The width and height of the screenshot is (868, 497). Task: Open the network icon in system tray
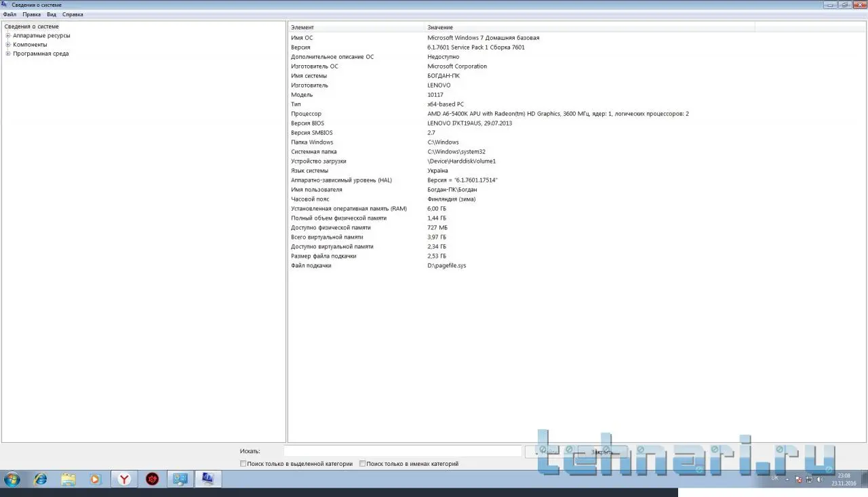[x=809, y=479]
